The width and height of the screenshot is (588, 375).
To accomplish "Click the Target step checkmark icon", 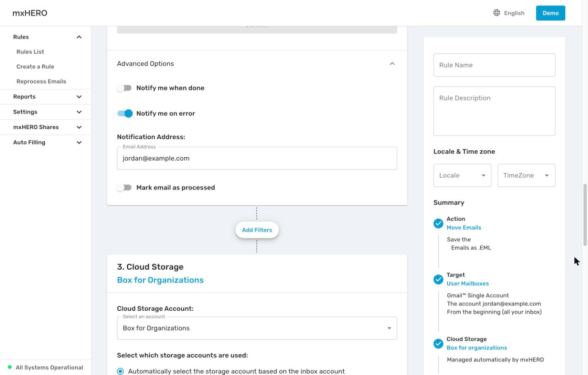I will pyautogui.click(x=438, y=280).
